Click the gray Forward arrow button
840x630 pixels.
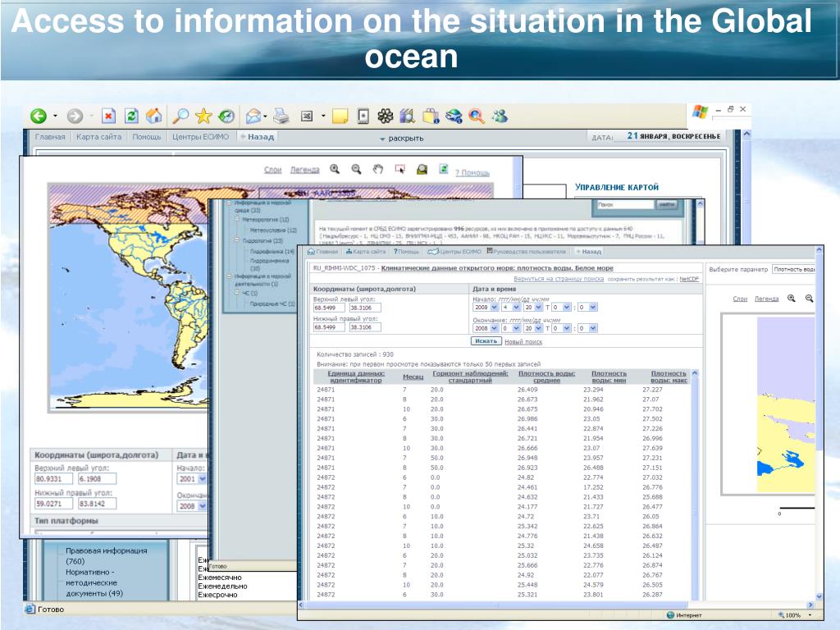75,116
